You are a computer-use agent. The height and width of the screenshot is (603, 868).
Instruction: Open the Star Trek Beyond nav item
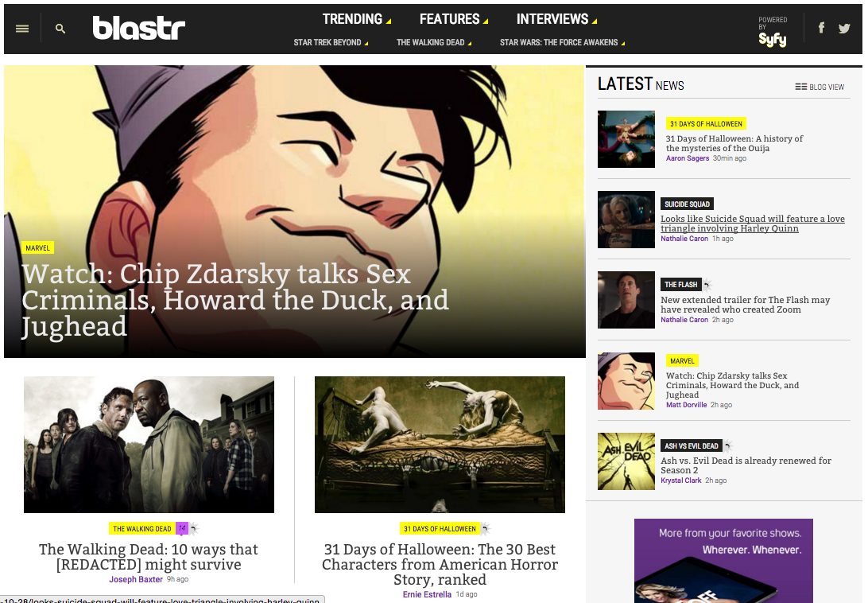click(331, 43)
